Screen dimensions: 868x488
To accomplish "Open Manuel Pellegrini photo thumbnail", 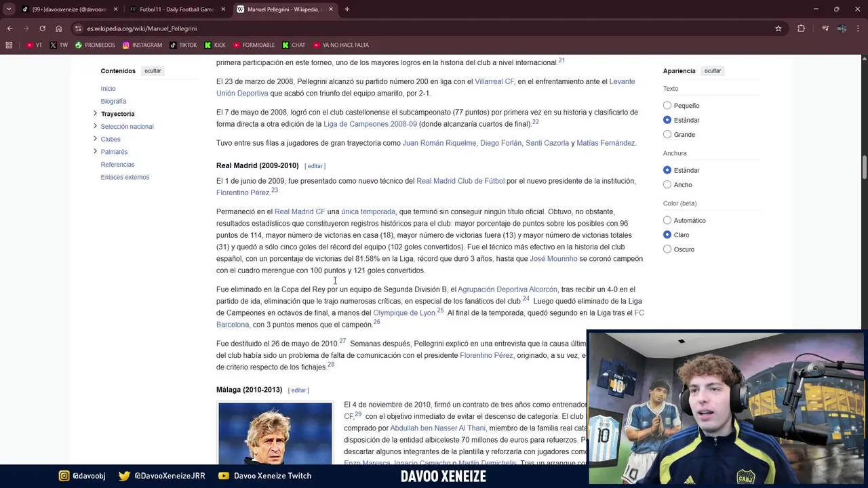I will point(275,434).
